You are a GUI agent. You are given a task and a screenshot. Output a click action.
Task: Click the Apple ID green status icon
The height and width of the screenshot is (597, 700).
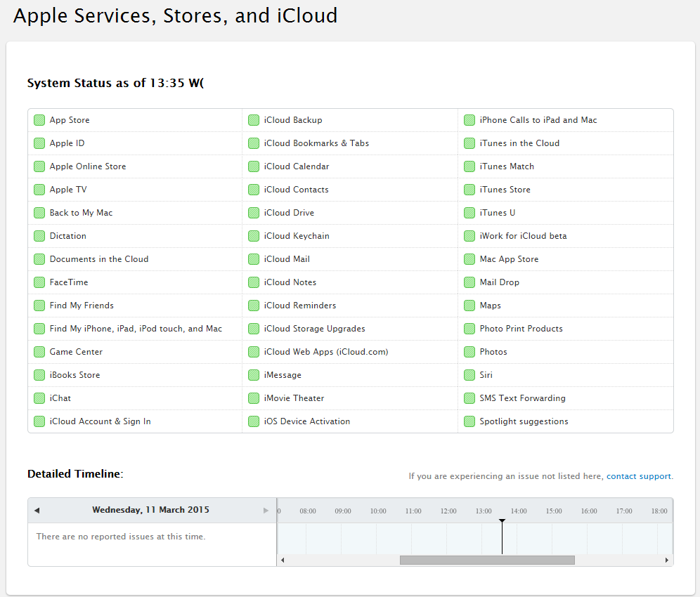coord(39,143)
